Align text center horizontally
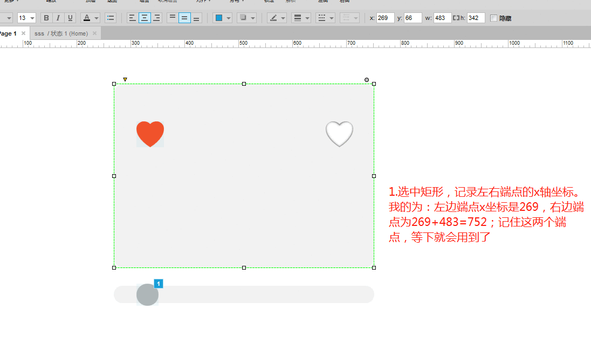 (x=145, y=18)
